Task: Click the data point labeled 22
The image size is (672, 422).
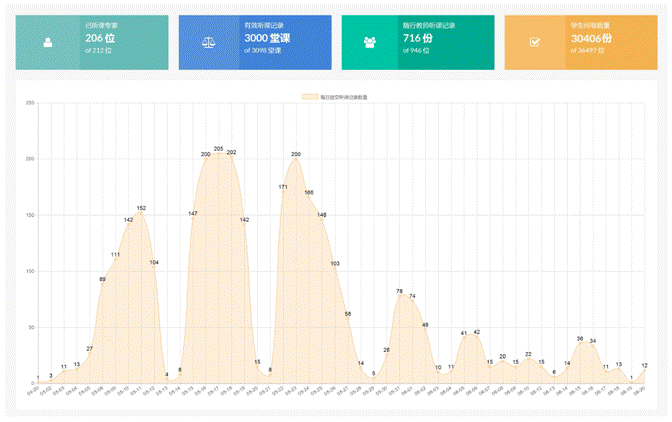Action: point(528,359)
